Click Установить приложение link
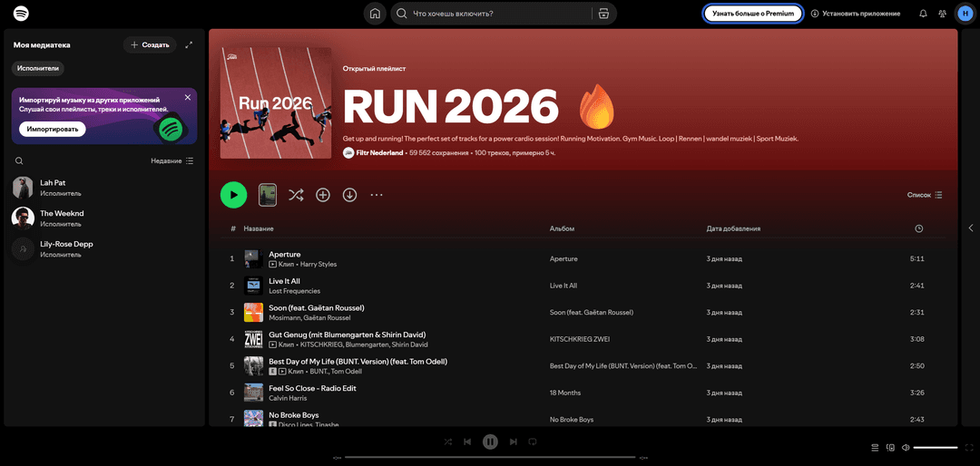 (856, 13)
